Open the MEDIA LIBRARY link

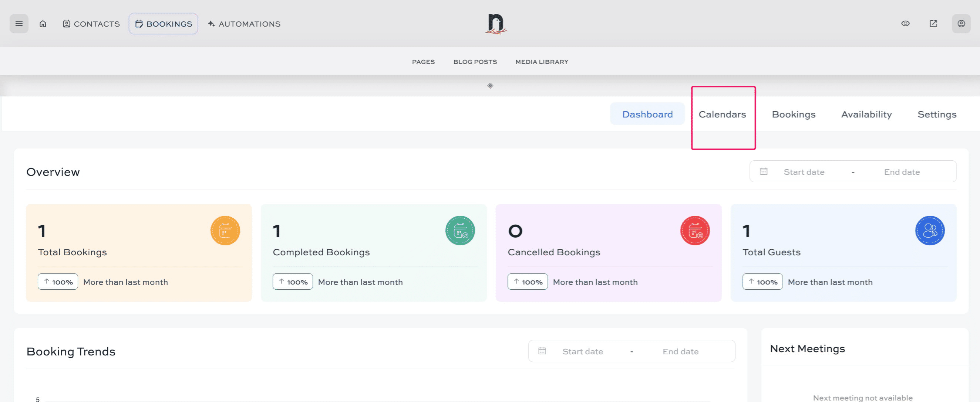point(541,62)
